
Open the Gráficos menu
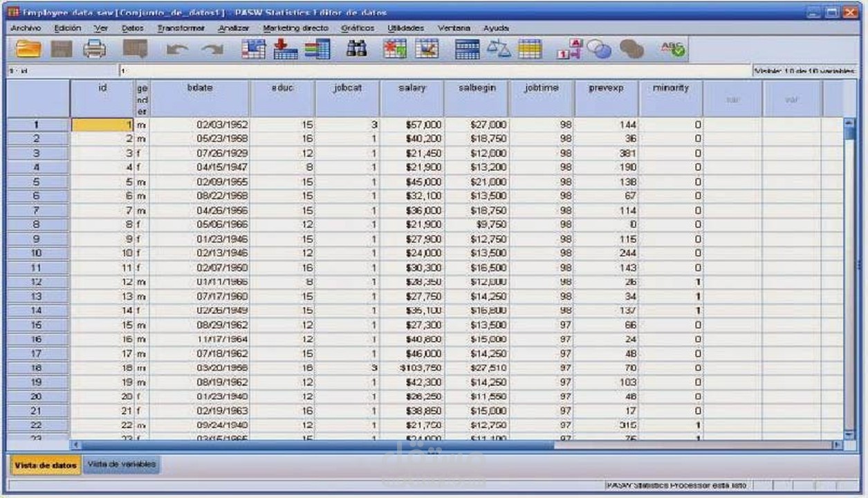point(358,28)
